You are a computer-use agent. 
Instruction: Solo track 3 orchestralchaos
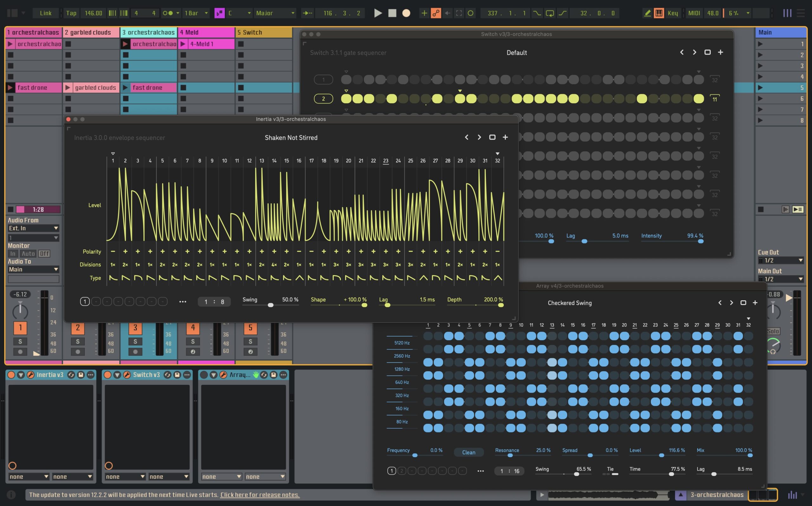[x=135, y=341]
